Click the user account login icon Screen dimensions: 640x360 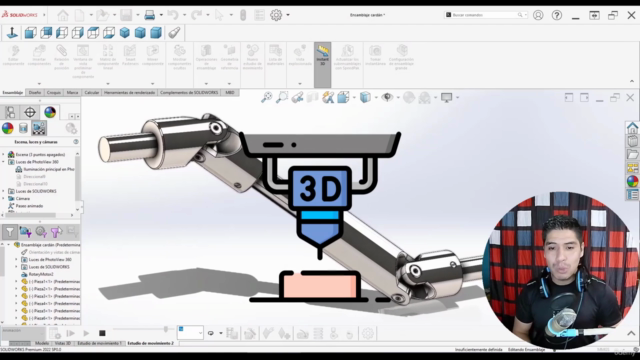pyautogui.click(x=538, y=15)
